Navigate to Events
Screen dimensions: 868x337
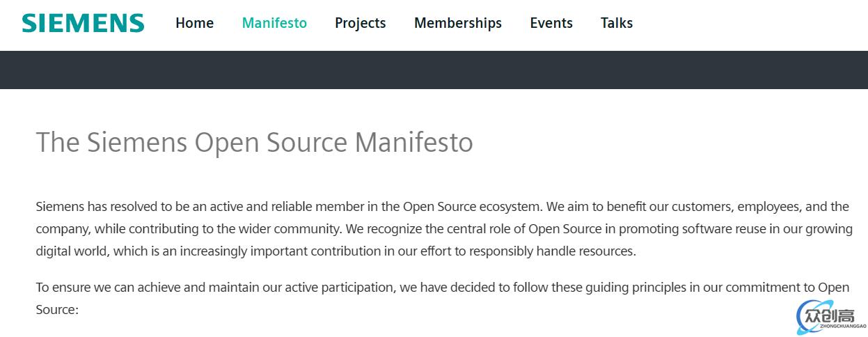coord(551,23)
